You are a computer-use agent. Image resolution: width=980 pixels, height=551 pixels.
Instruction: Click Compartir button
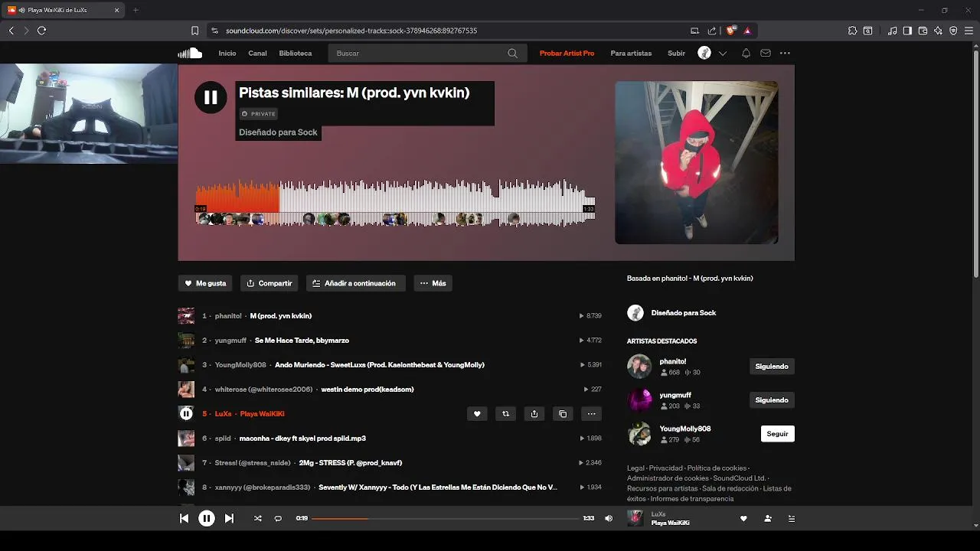tap(269, 283)
